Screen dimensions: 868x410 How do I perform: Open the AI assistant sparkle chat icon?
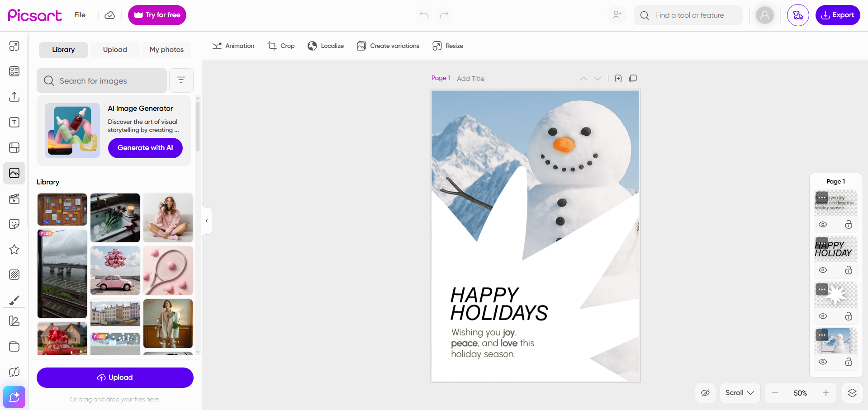click(14, 397)
